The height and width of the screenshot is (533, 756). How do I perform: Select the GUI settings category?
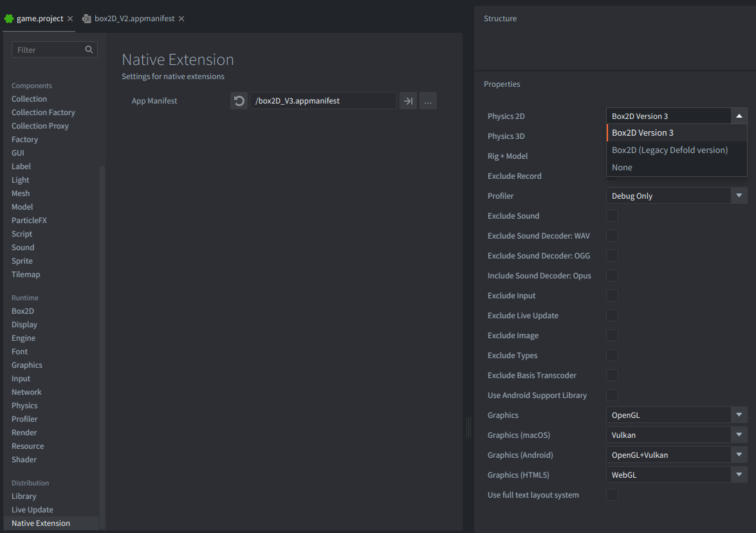tap(18, 153)
